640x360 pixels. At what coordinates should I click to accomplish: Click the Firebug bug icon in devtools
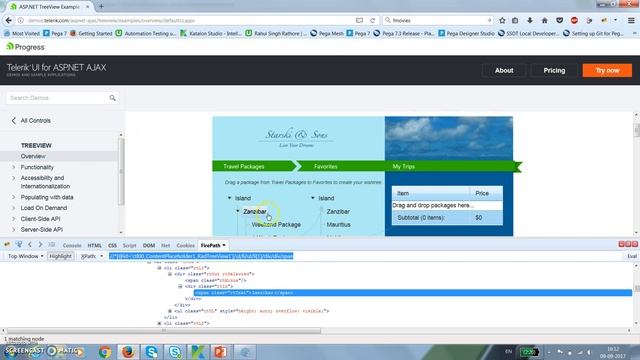click(7, 245)
